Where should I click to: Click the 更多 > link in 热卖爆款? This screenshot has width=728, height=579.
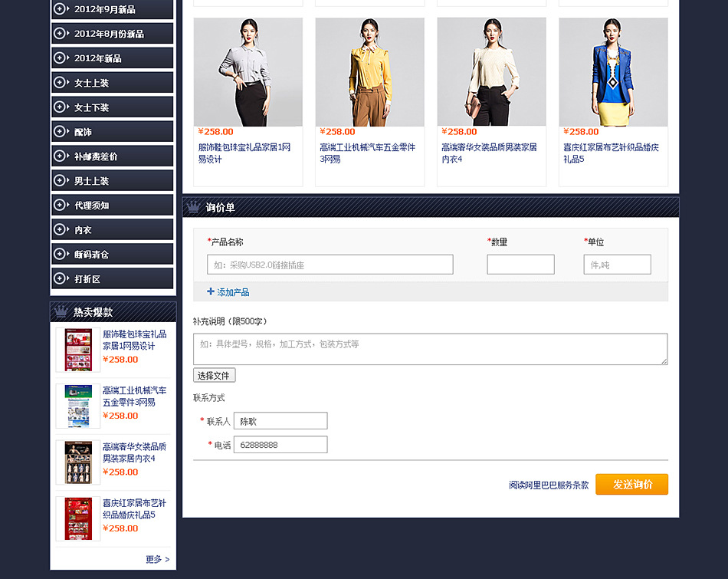157,559
